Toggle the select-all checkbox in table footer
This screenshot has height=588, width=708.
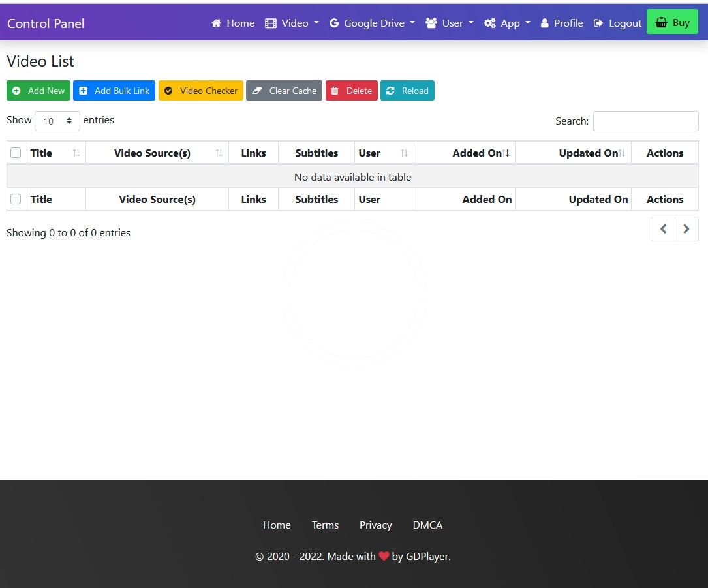click(x=16, y=199)
